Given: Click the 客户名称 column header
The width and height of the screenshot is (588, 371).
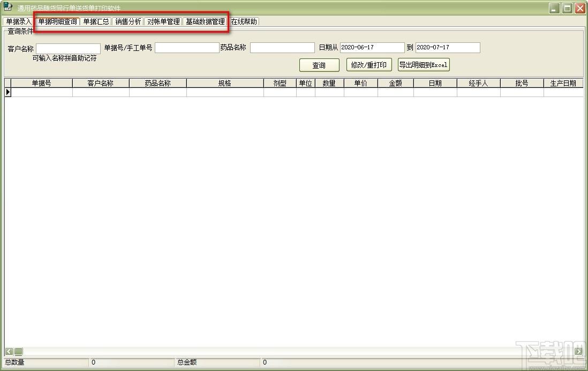Looking at the screenshot, I should 101,83.
